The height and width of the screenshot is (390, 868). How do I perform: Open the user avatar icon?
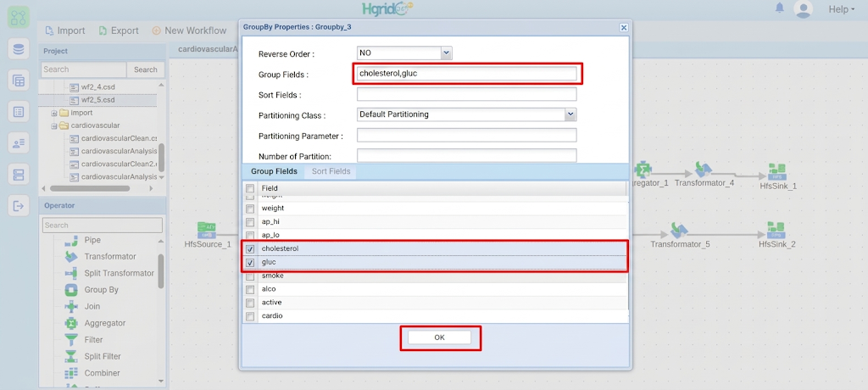(803, 8)
